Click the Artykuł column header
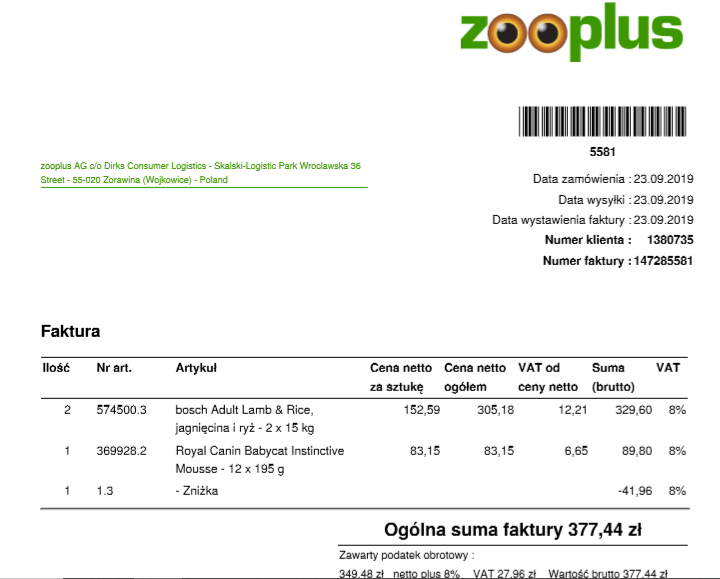The height and width of the screenshot is (579, 720). click(196, 368)
